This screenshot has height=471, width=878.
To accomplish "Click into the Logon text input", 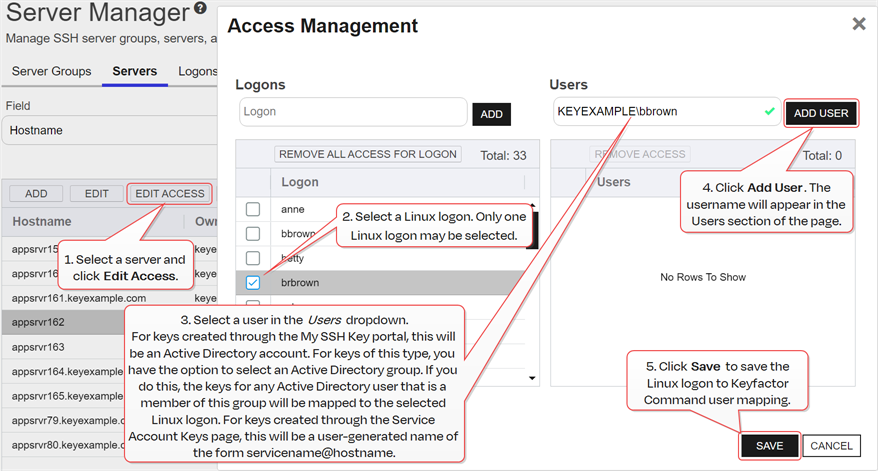I will 352,112.
